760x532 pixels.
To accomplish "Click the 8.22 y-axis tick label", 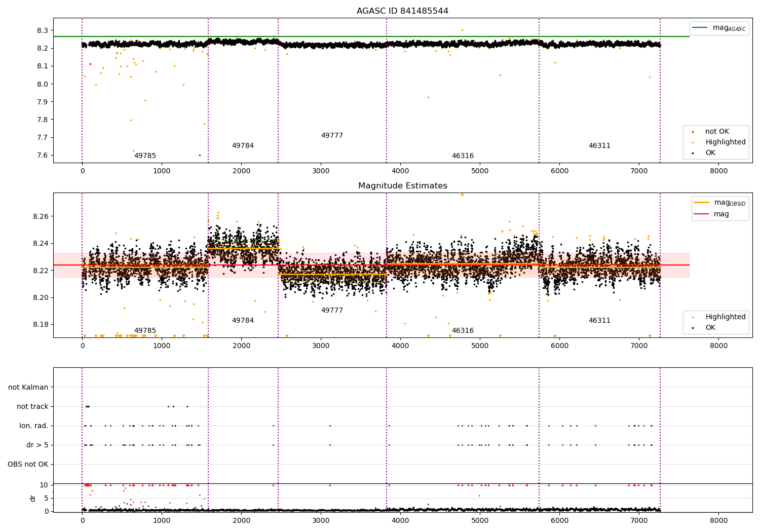I will tap(41, 271).
